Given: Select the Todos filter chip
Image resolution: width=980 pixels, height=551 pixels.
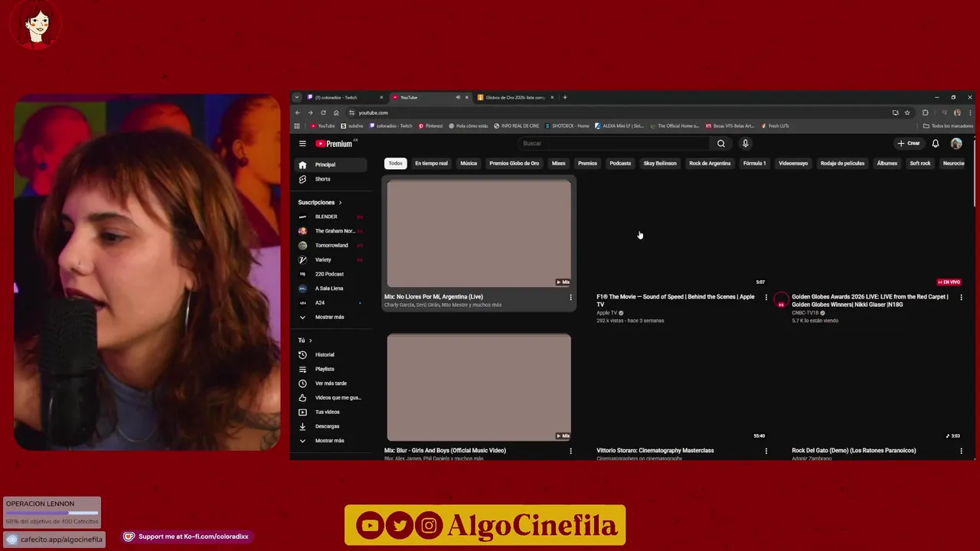Looking at the screenshot, I should tap(395, 163).
